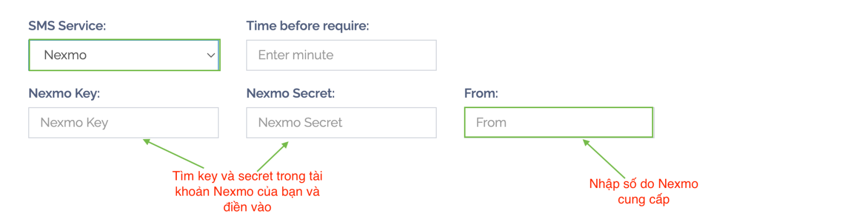The image size is (868, 219).
Task: Click the 'Nexmo Key:' label
Action: tap(64, 93)
